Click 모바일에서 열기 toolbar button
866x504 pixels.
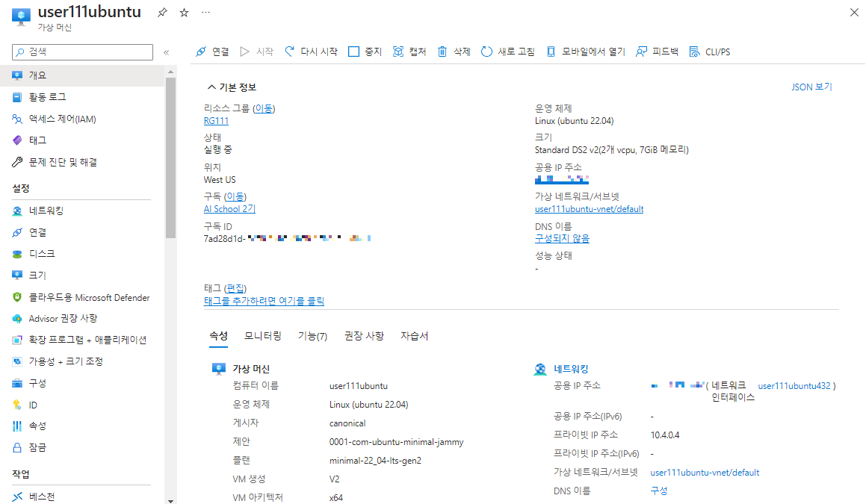[x=586, y=52]
